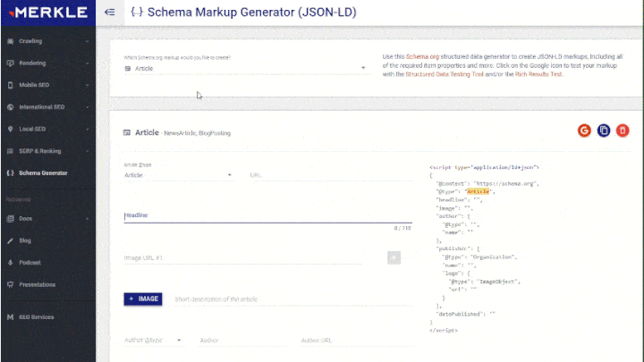Click the SERP & Ranking icon
Image resolution: width=644 pixels, height=362 pixels.
pos(10,151)
